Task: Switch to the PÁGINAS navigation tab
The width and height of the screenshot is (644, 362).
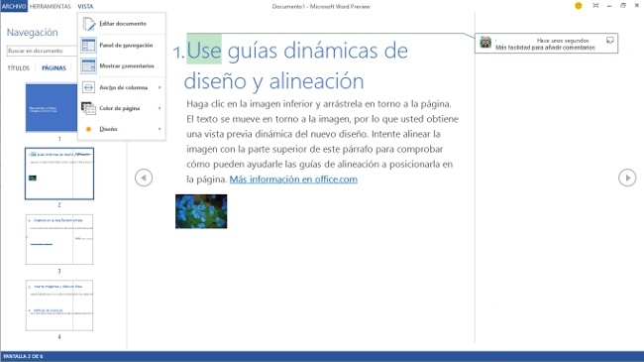Action: pos(54,68)
